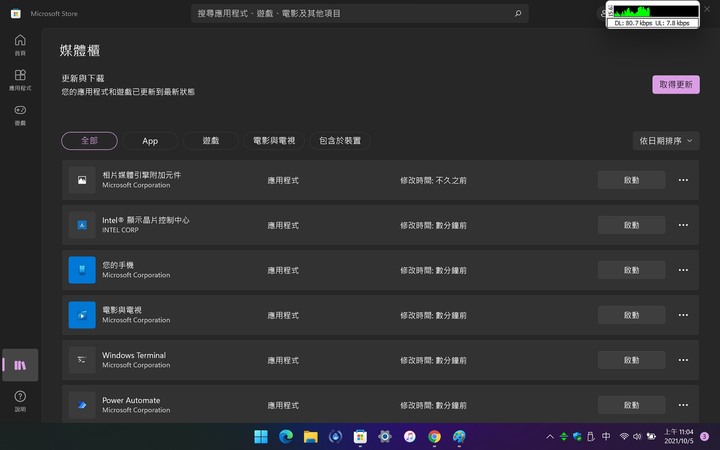
Task: Click the Windows Terminal app name
Action: [x=134, y=355]
